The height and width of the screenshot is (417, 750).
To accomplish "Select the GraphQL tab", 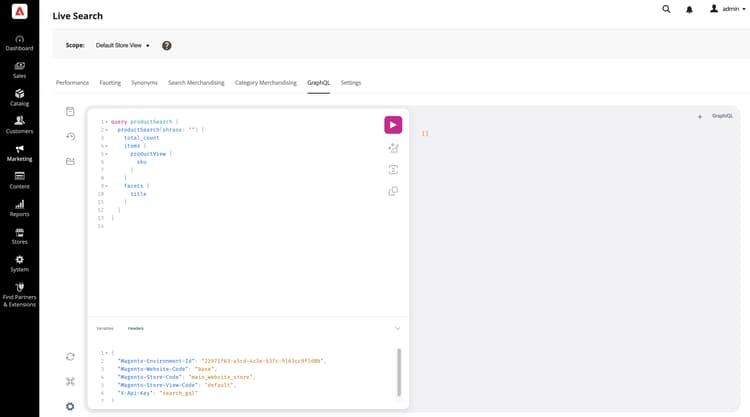I will click(x=319, y=83).
